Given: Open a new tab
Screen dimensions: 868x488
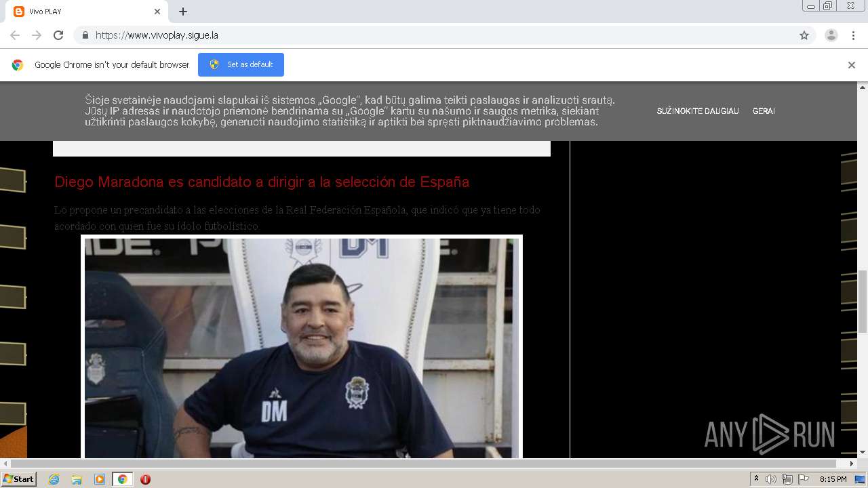Looking at the screenshot, I should tap(183, 12).
